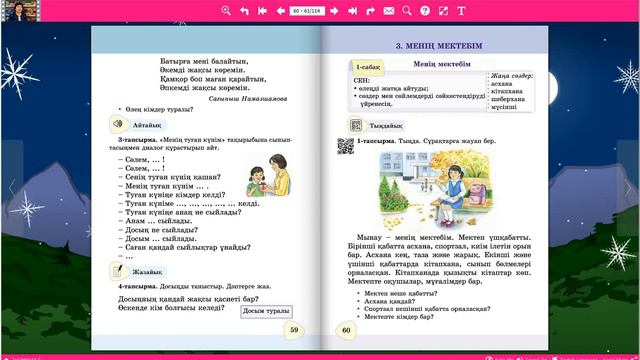The image size is (640, 360).
Task: Click the question 'Мектепте кімдер бар?'
Action: point(399,317)
